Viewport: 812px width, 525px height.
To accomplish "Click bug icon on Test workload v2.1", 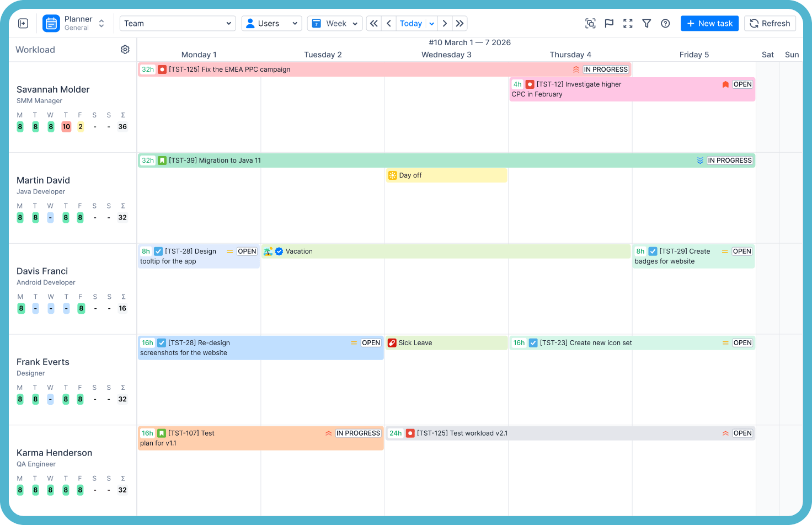I will [x=410, y=433].
